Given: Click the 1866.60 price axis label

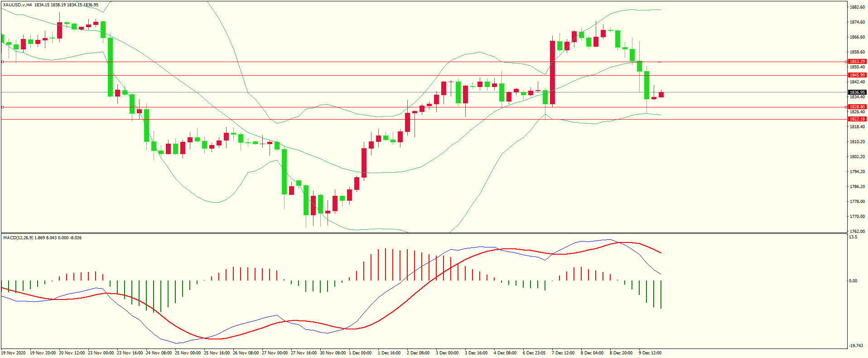Looking at the screenshot, I should click(858, 37).
